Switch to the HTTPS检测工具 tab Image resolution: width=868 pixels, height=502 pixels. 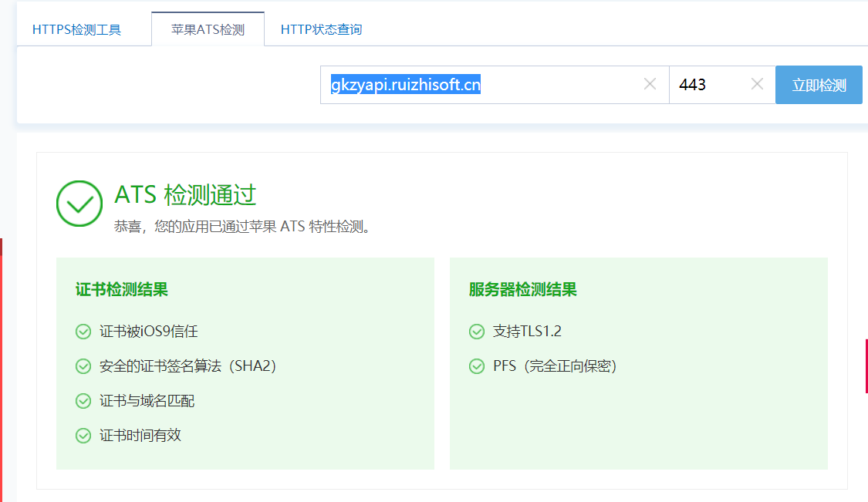point(76,29)
